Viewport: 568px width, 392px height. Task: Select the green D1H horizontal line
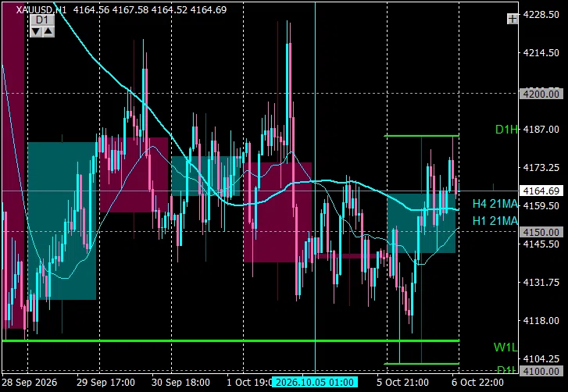click(x=421, y=136)
